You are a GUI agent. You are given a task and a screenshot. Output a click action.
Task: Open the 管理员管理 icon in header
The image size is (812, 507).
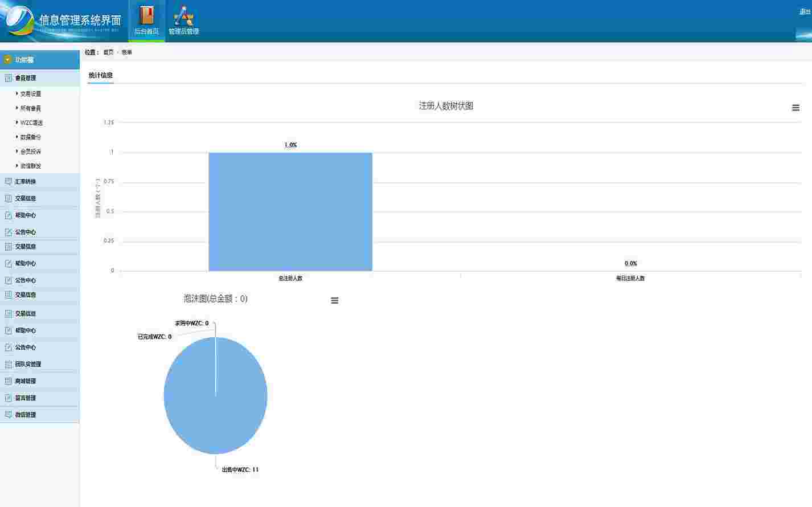183,15
